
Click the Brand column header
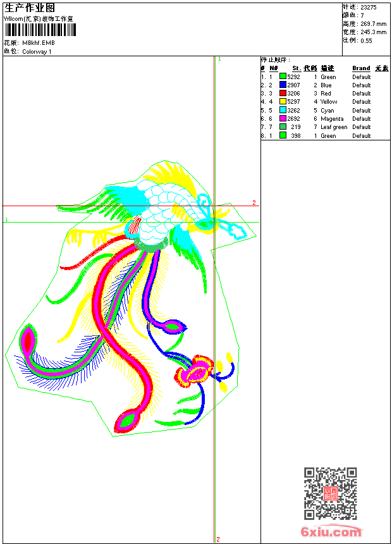coord(361,68)
